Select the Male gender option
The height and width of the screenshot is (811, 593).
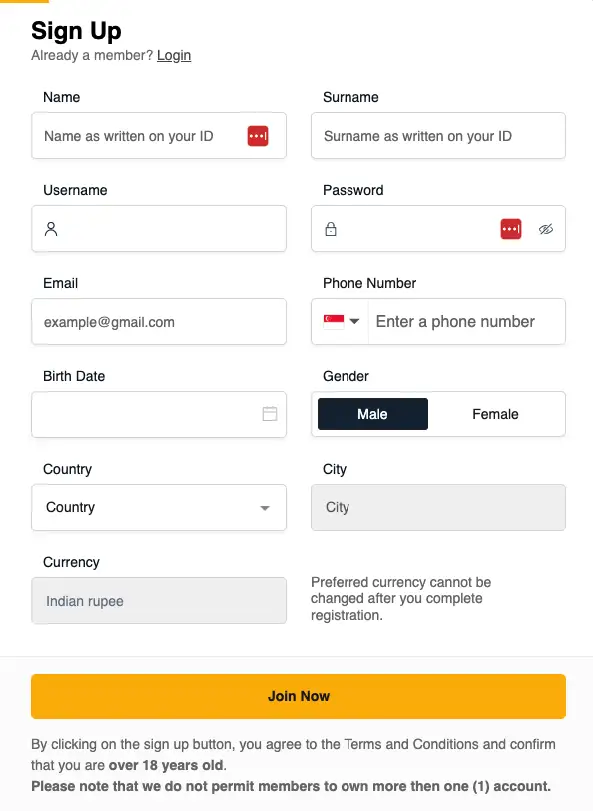[x=372, y=413]
